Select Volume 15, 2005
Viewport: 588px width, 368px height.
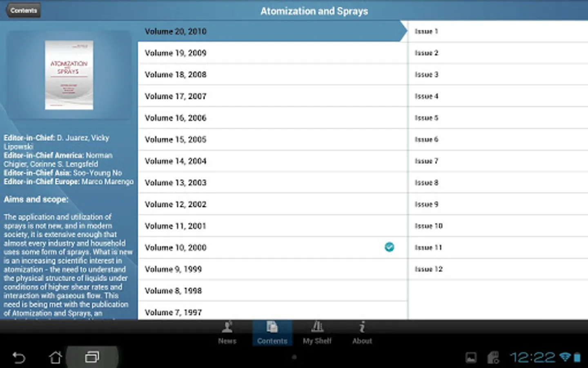(x=272, y=139)
